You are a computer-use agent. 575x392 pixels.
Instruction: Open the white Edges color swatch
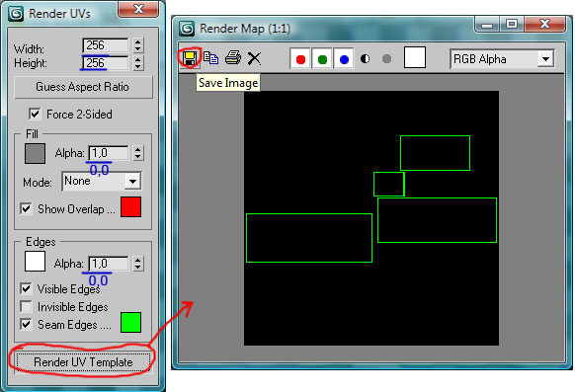pyautogui.click(x=35, y=261)
